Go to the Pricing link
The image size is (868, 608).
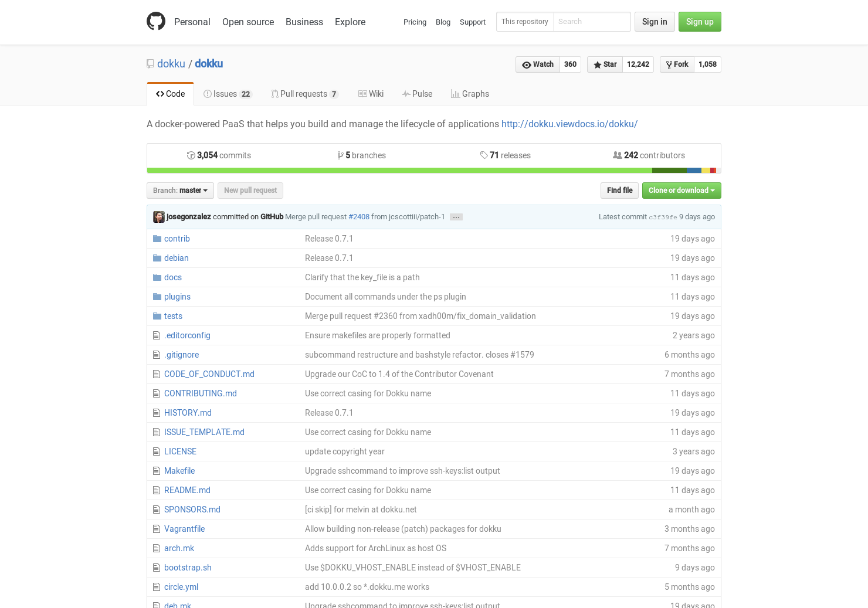pos(415,22)
